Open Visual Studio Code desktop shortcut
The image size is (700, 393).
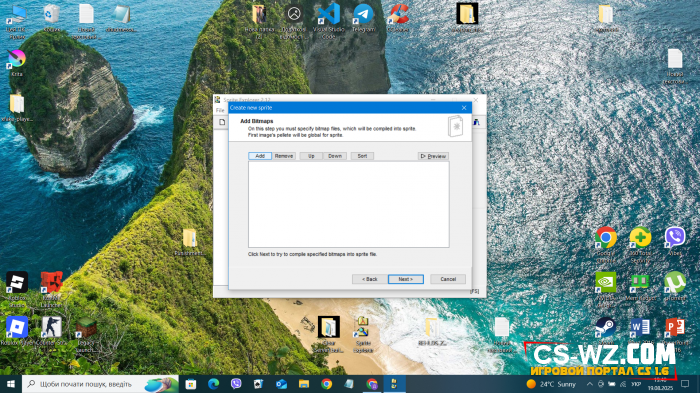[x=329, y=21]
